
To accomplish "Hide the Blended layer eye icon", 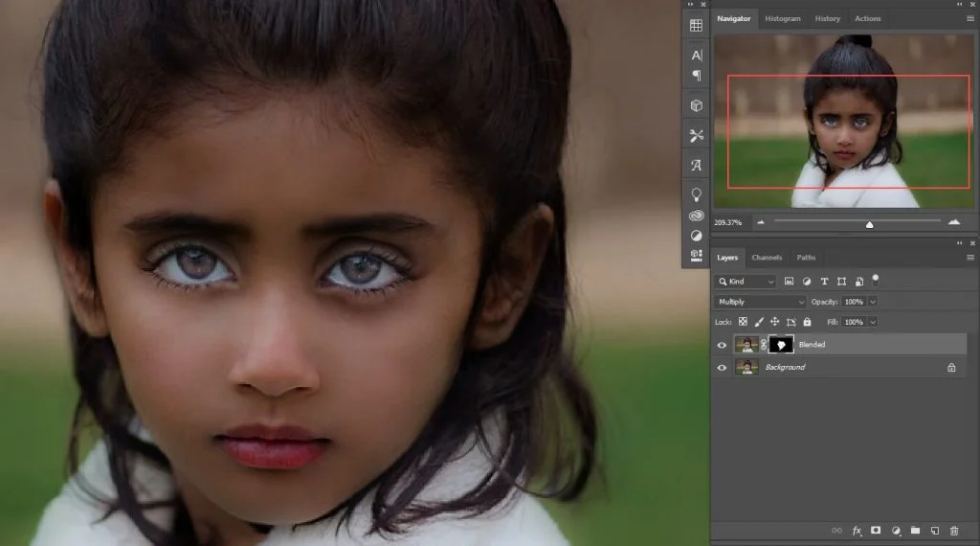I will [x=722, y=345].
